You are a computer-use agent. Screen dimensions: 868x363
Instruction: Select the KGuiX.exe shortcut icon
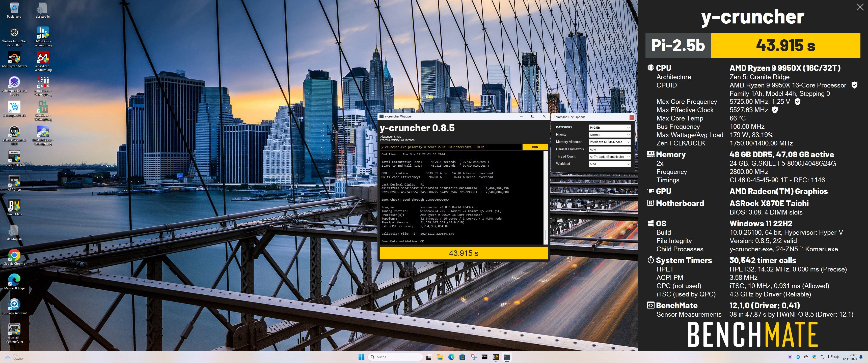pos(43,110)
